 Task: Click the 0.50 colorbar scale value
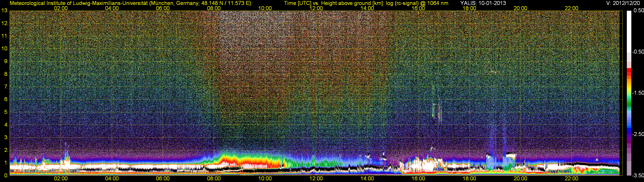point(638,10)
